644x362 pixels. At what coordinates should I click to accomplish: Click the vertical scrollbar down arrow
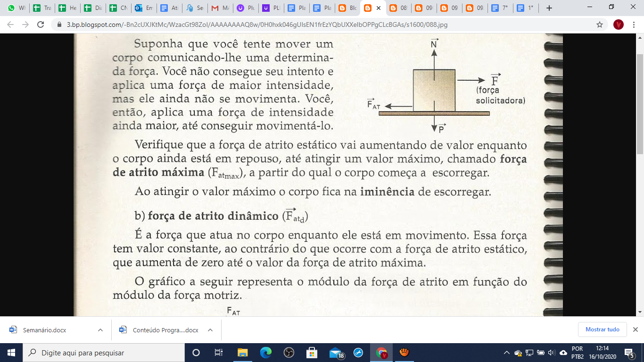coord(640,312)
